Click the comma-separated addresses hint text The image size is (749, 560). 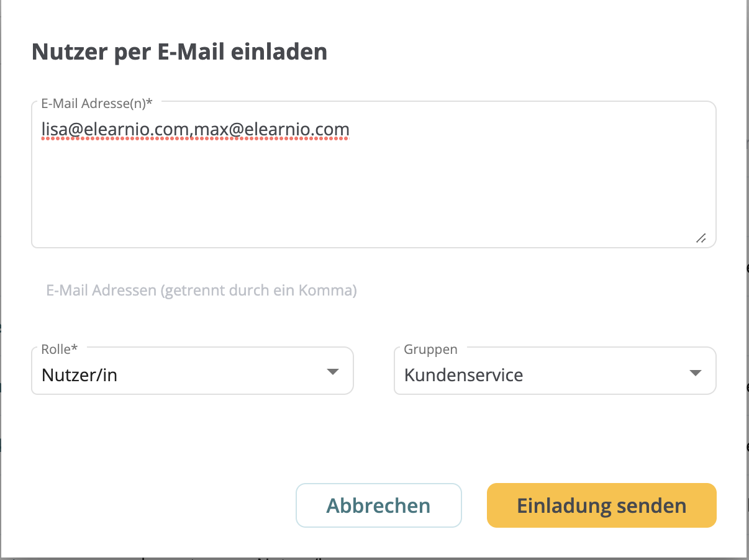coord(202,290)
